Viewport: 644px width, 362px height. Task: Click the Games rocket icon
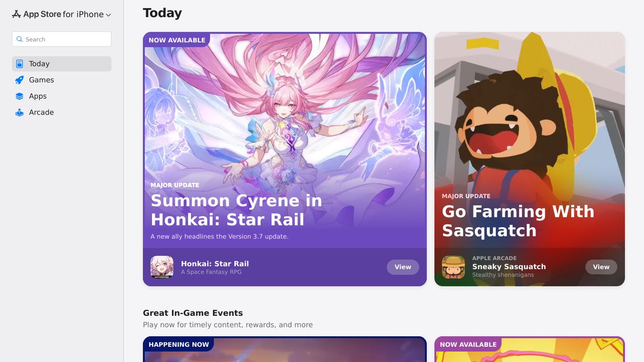[20, 80]
